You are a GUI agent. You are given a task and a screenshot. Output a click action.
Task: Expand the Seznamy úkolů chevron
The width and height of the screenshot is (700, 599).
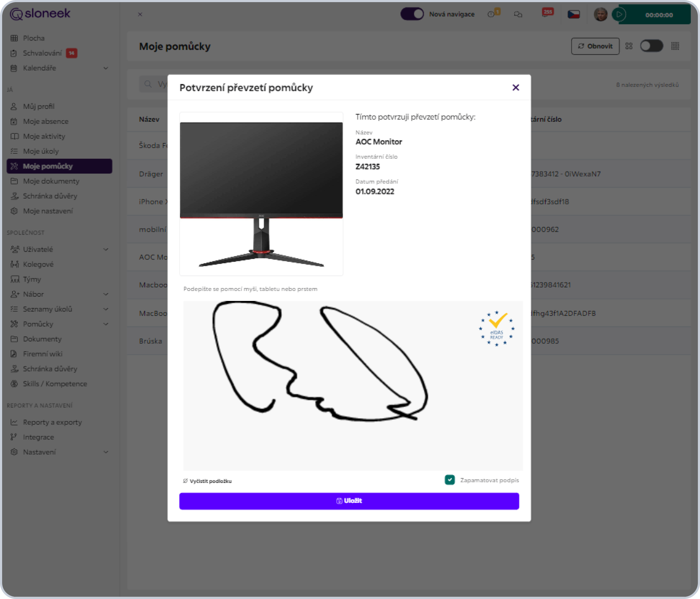click(106, 309)
